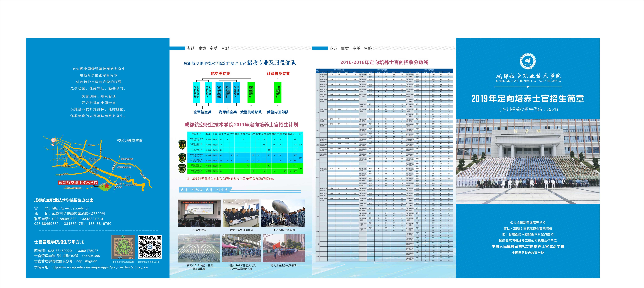644x288 pixels.
Task: Click the 2016-2018年定向培养士官的招收分数线 title
Action: point(384,63)
